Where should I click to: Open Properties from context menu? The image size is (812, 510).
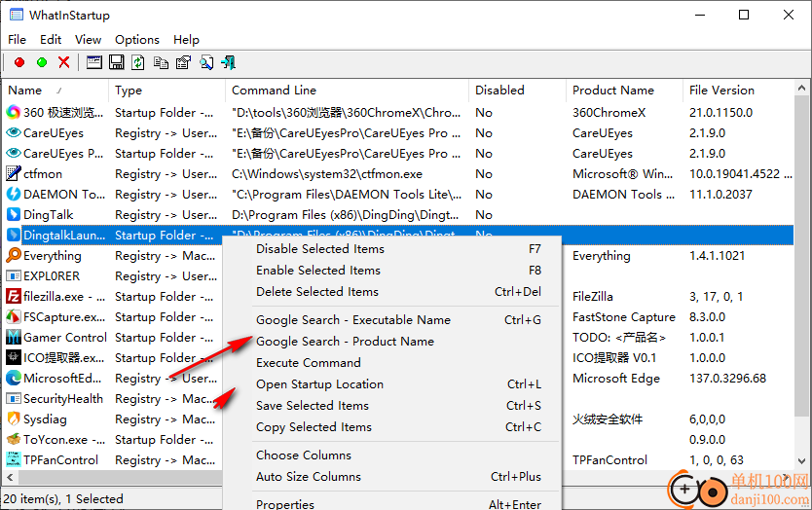[x=392, y=503]
